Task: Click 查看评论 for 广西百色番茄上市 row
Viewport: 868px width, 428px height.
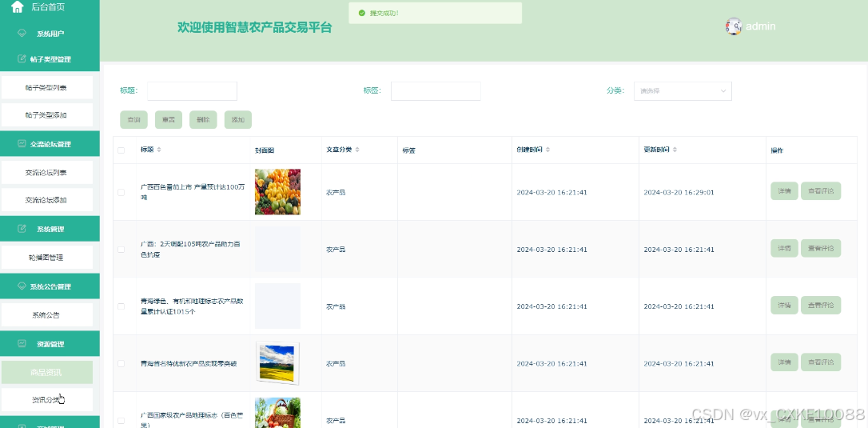Action: (x=821, y=190)
